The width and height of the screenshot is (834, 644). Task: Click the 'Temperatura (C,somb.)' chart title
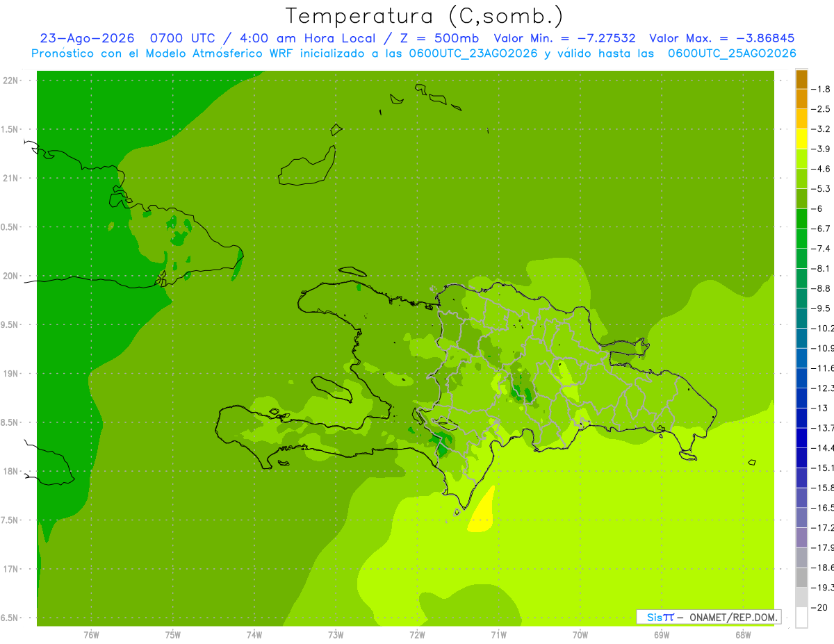[424, 15]
